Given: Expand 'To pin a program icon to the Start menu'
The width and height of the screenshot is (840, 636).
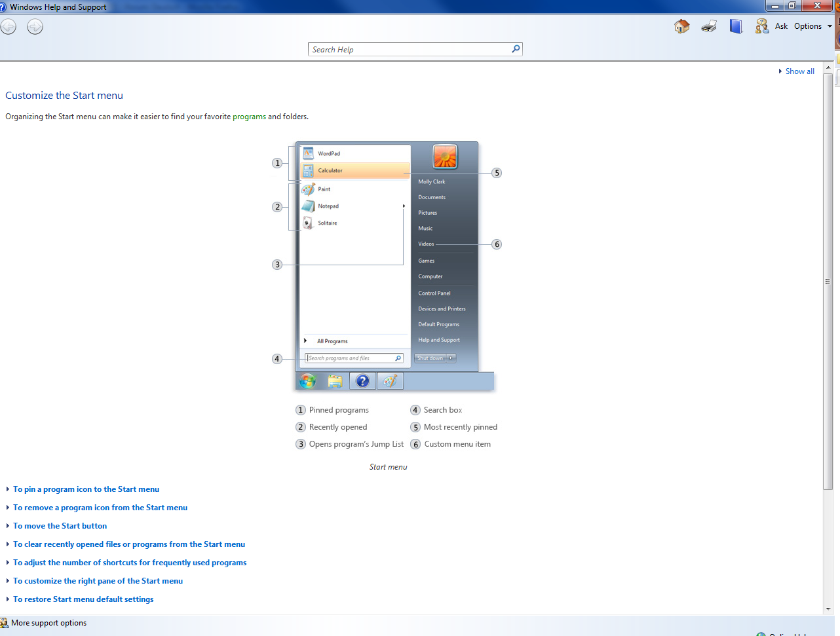Looking at the screenshot, I should tap(86, 489).
